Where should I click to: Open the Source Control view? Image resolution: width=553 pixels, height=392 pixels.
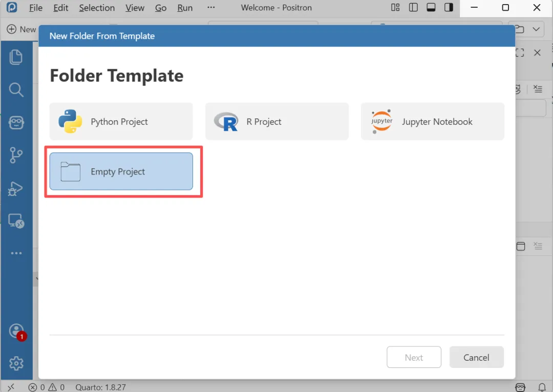(16, 155)
